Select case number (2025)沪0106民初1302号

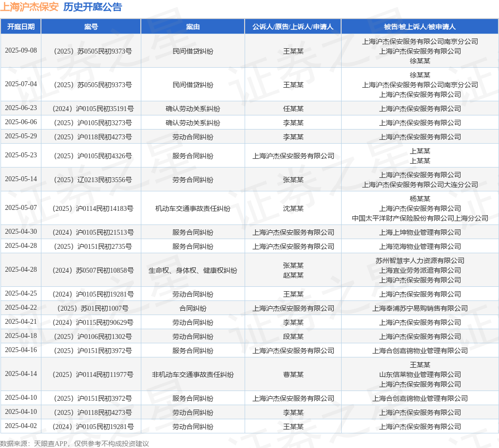(x=93, y=336)
